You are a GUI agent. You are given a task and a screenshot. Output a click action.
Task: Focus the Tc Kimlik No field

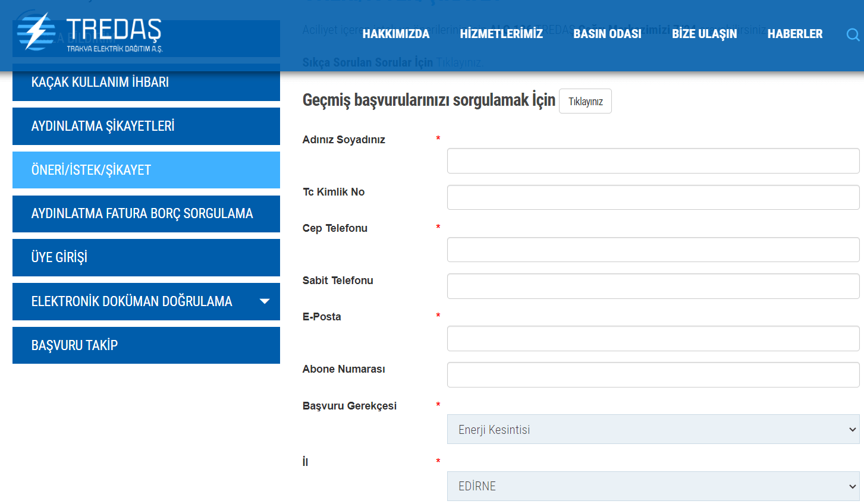tap(652, 197)
